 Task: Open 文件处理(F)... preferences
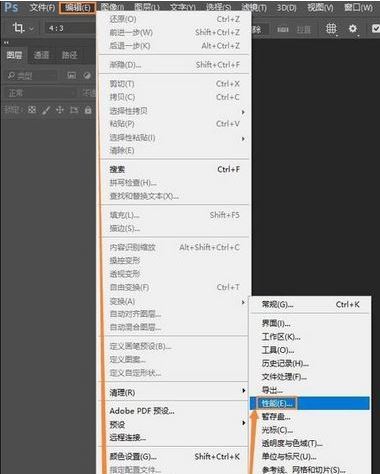(310, 377)
